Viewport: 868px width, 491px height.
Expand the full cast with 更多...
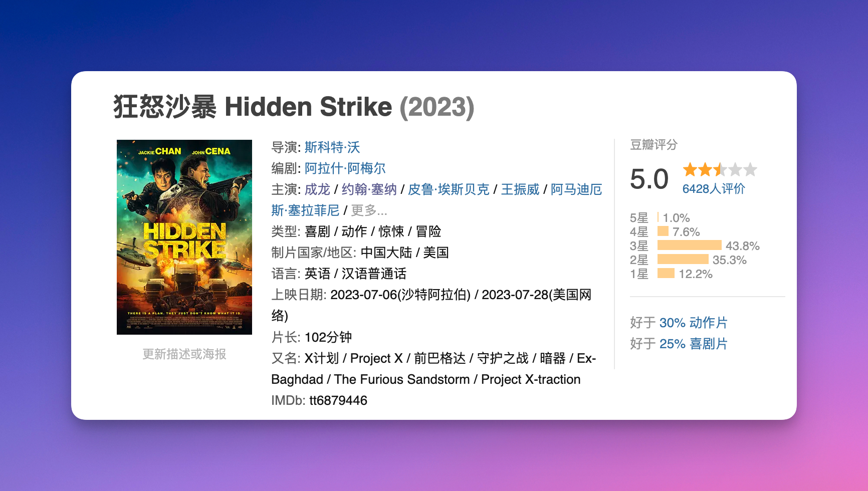(x=369, y=210)
